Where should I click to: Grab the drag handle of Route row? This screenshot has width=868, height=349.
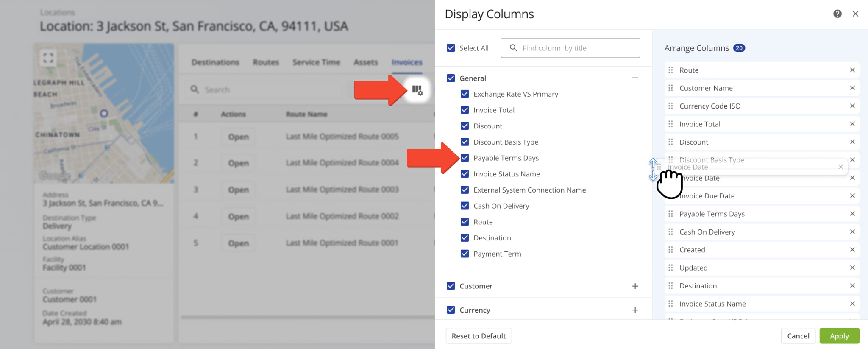670,70
